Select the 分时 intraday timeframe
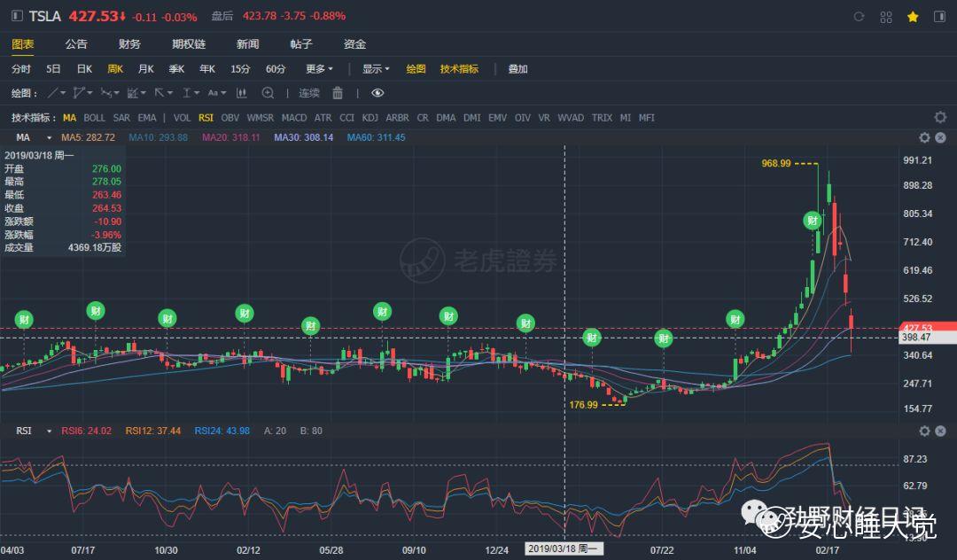 point(20,69)
